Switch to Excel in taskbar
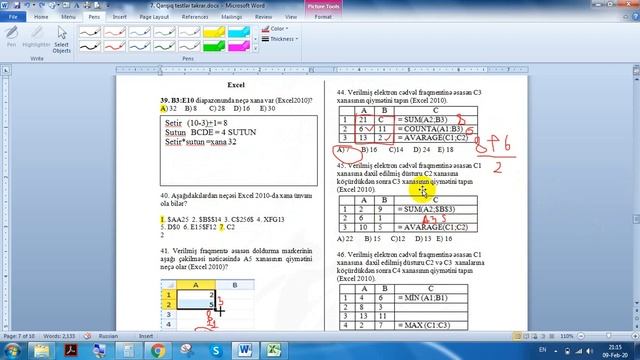Image resolution: width=640 pixels, height=360 pixels. [x=274, y=350]
